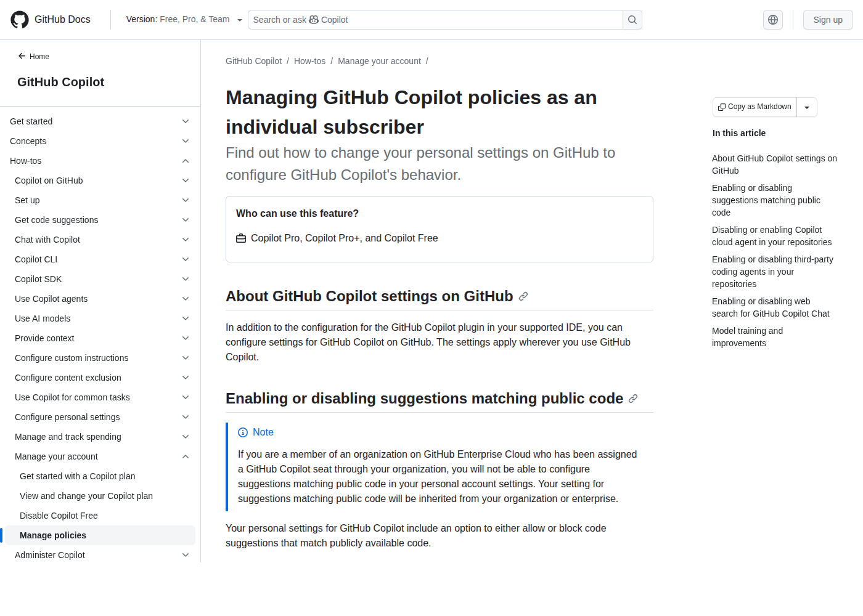Select 'Manage policies' in the sidebar

53,535
